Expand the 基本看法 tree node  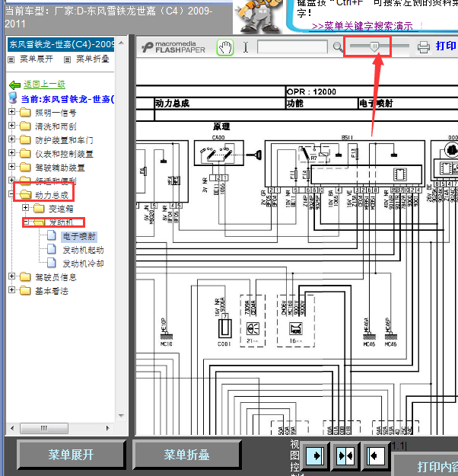coord(11,290)
